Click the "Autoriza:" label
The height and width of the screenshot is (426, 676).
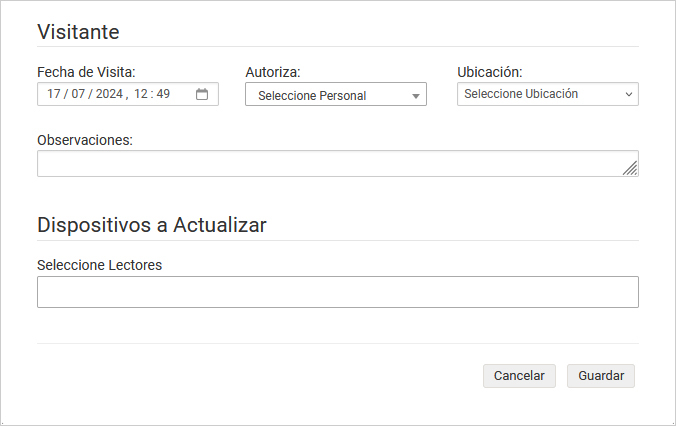pyautogui.click(x=273, y=72)
